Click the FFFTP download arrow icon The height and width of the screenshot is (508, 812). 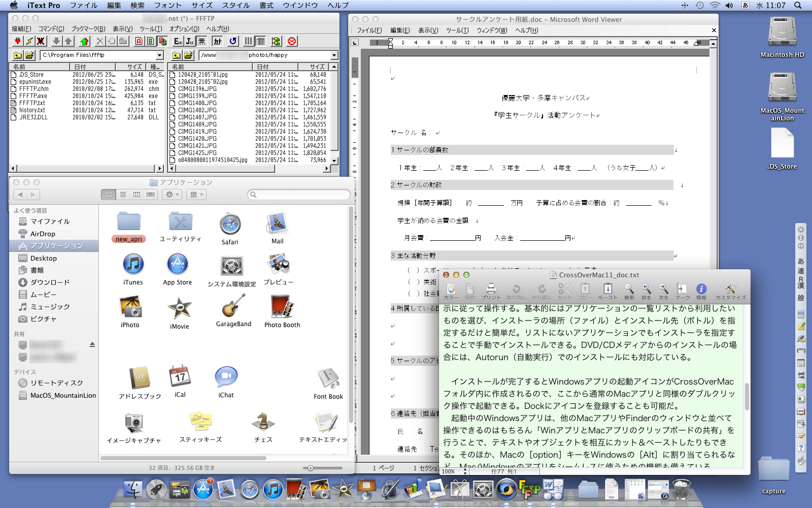click(x=57, y=41)
